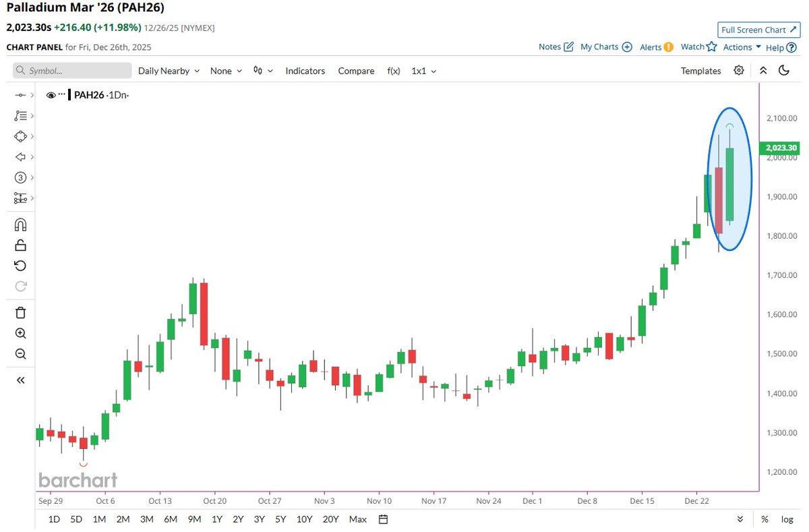Viewport: 809px width, 532px height.
Task: Select the 10Y time range
Action: 304,519
